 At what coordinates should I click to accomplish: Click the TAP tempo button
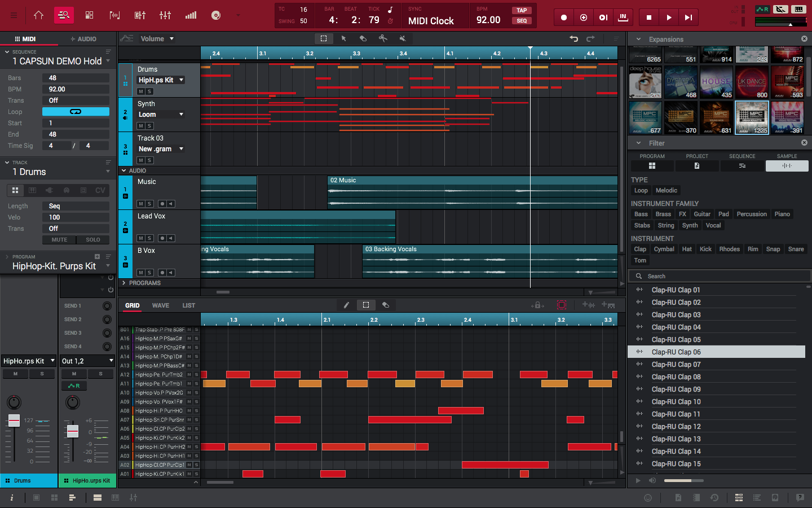[522, 10]
